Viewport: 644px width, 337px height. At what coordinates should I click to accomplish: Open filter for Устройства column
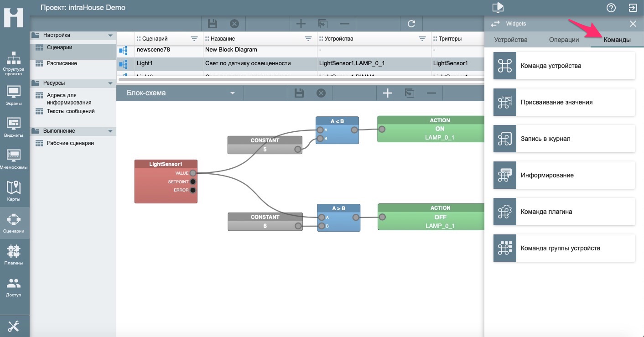[x=422, y=39]
